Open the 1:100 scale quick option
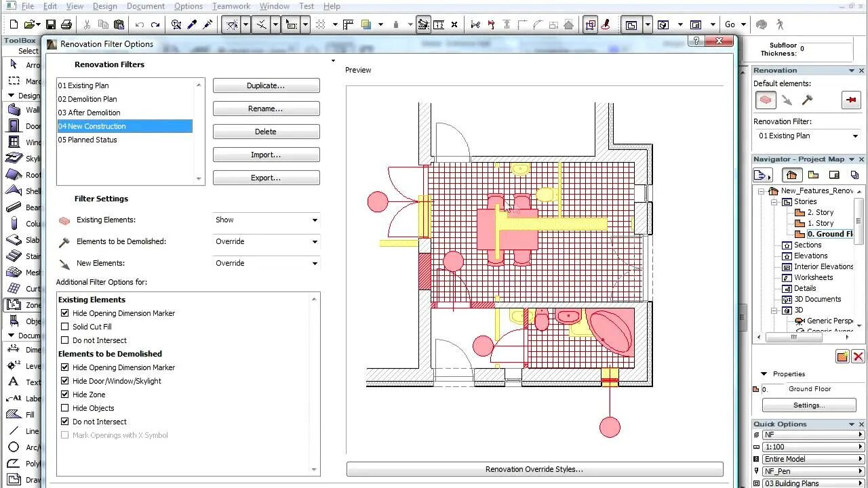This screenshot has width=868, height=488. pos(813,447)
